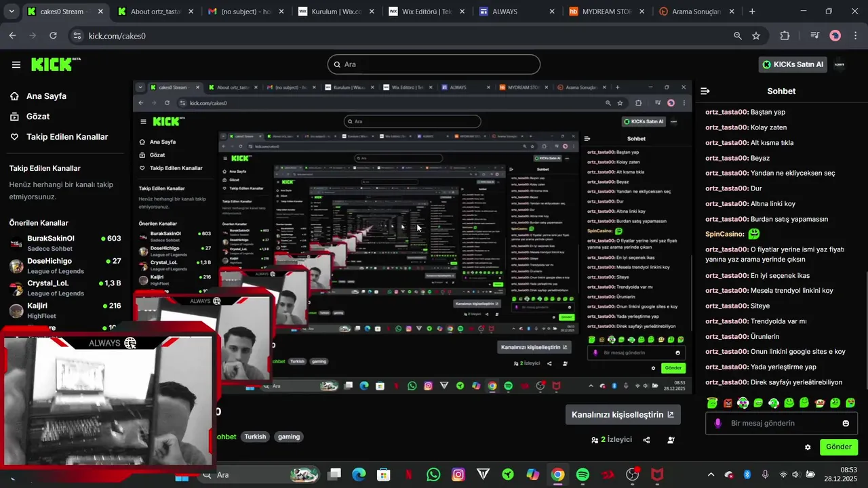Open Microsoft Edge from the taskbar
This screenshot has height=488, width=868.
[x=359, y=474]
